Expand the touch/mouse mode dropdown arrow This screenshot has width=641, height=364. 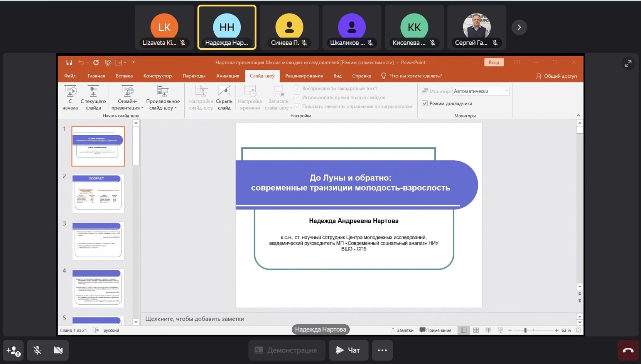[x=125, y=62]
